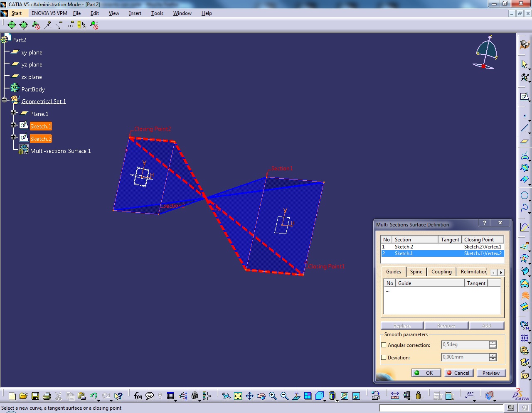Select the Pan view tool
The image size is (532, 413).
coord(249,396)
